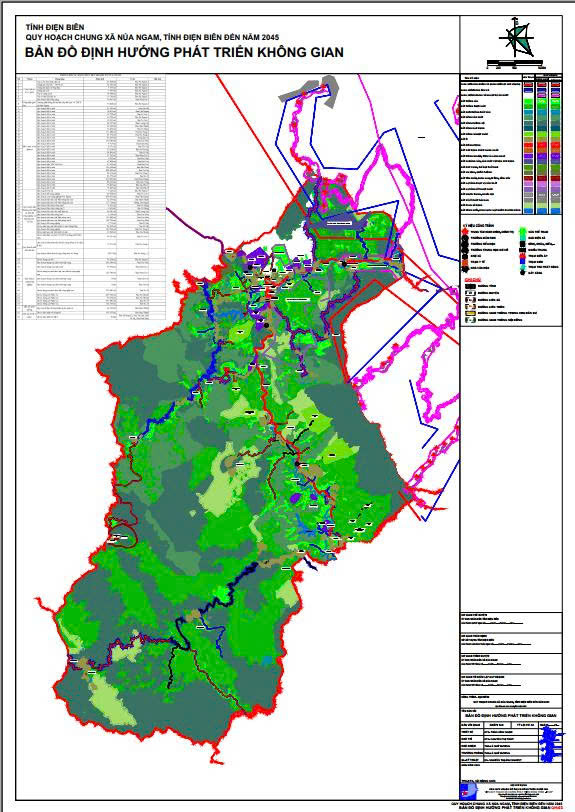Click the north arrow compass rose

click(x=516, y=39)
